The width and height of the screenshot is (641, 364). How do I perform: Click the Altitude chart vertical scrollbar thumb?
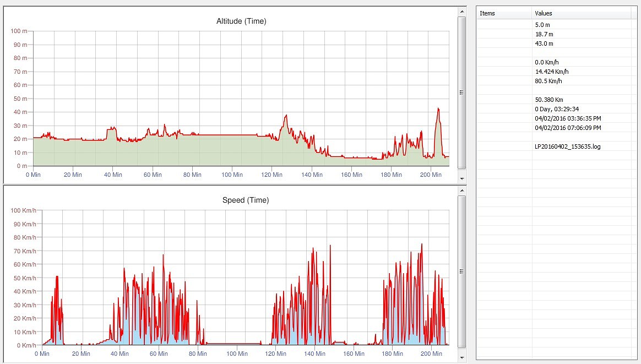click(461, 92)
